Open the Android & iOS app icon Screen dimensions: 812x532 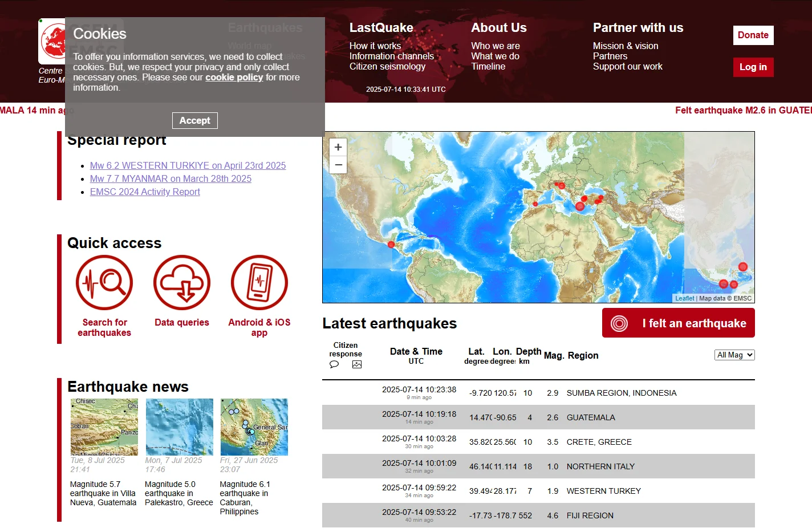[x=259, y=283]
